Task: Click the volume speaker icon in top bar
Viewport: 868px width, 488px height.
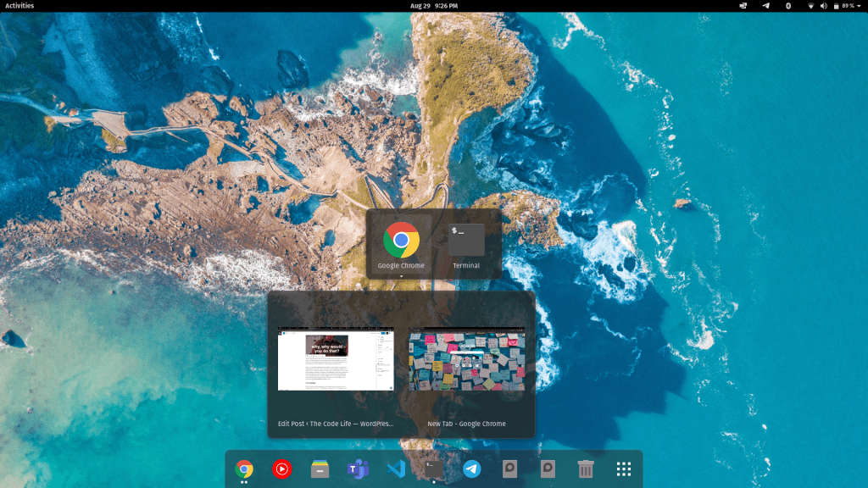Action: [x=823, y=6]
